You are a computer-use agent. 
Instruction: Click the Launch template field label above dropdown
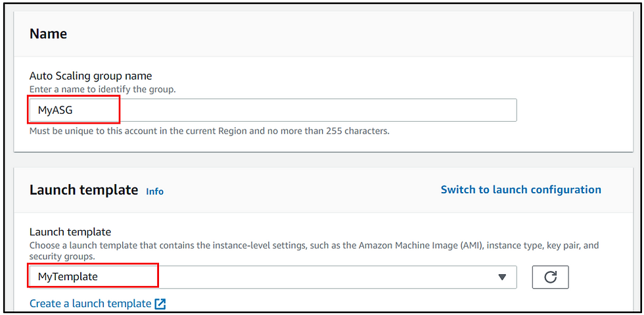click(x=70, y=232)
